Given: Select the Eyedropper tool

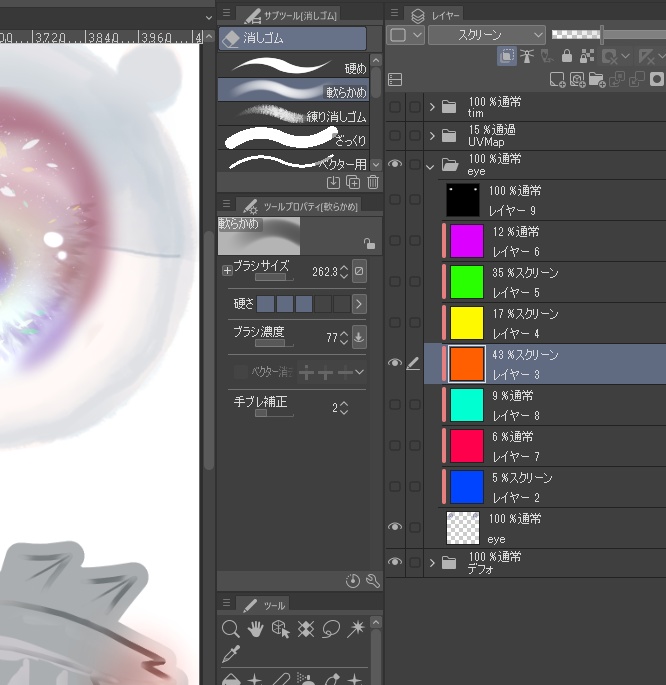Looking at the screenshot, I should [x=231, y=654].
